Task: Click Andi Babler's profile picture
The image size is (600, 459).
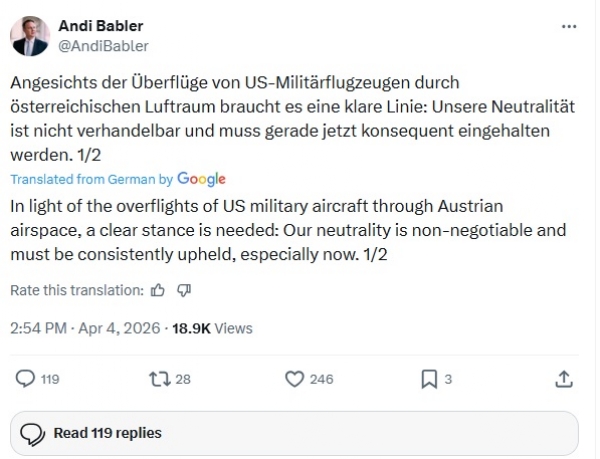Action: pyautogui.click(x=31, y=36)
